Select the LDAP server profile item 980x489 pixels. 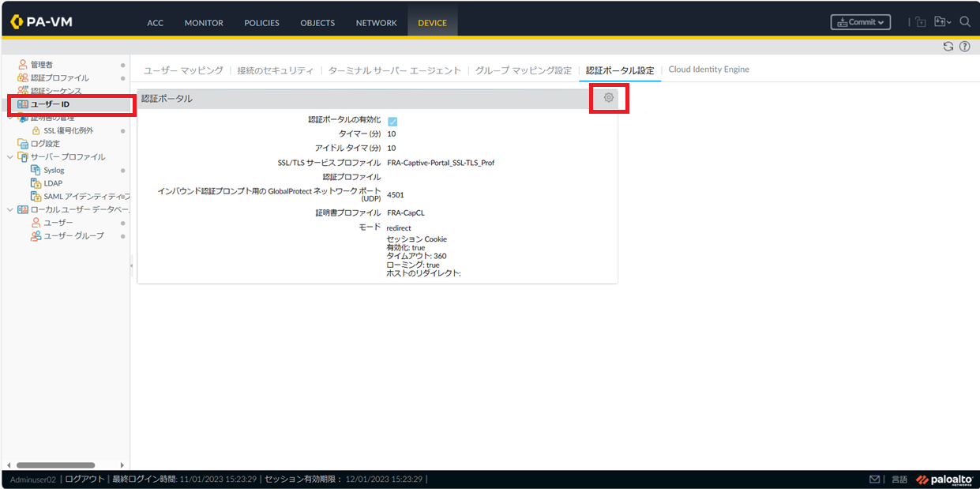point(53,183)
